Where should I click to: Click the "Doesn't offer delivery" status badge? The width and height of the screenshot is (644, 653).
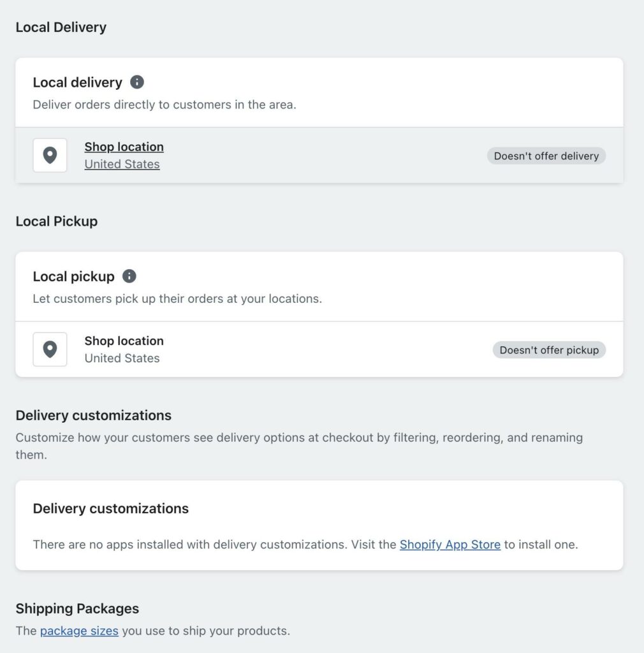pos(546,156)
